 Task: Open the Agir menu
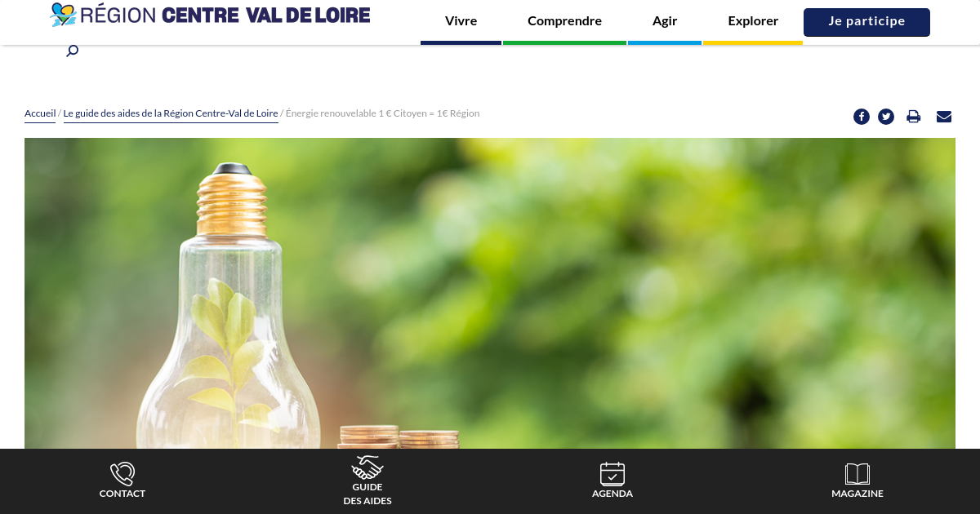(x=665, y=21)
